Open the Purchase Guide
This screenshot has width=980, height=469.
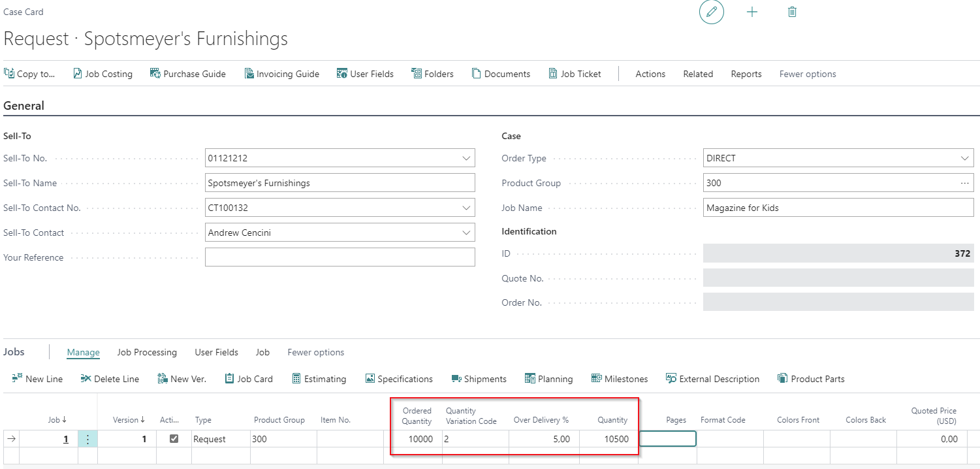pos(188,73)
